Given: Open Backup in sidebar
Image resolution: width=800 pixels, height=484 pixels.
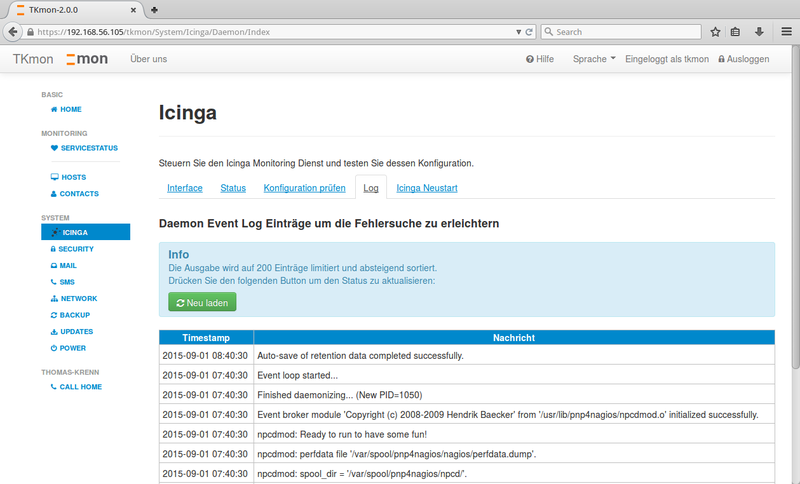Looking at the screenshot, I should (70, 315).
